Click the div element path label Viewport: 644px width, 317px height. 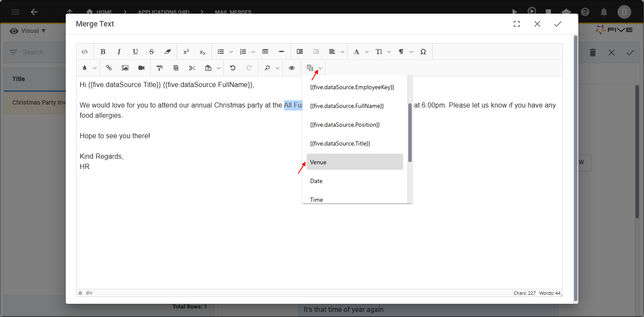tap(89, 293)
